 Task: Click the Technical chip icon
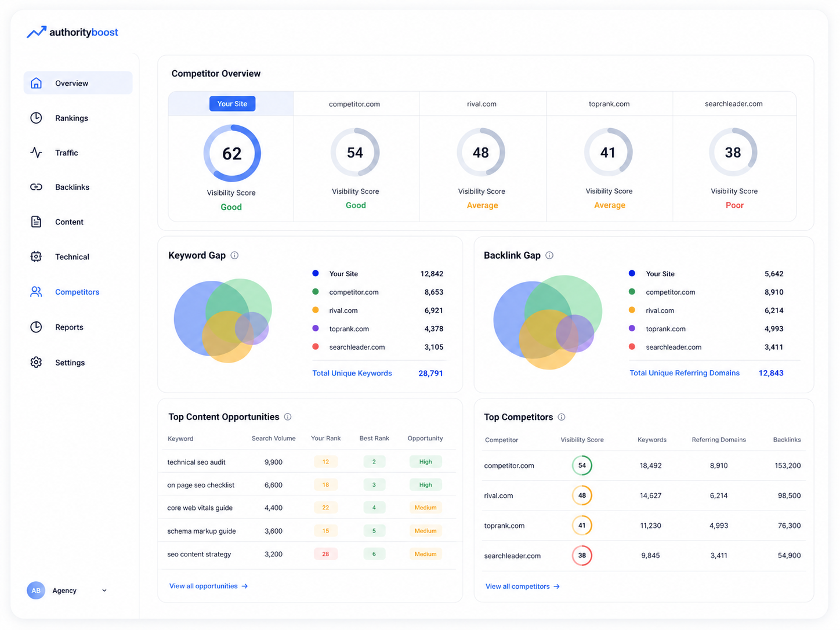36,256
